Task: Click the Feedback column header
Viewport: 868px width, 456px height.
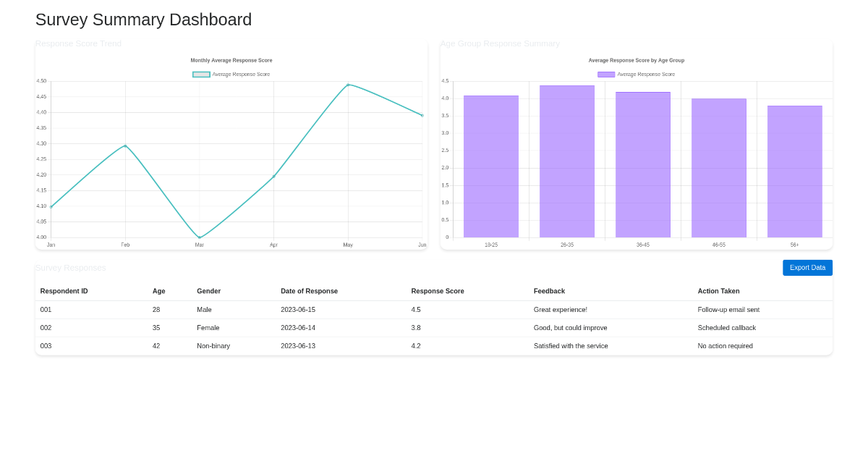Action: (549, 291)
